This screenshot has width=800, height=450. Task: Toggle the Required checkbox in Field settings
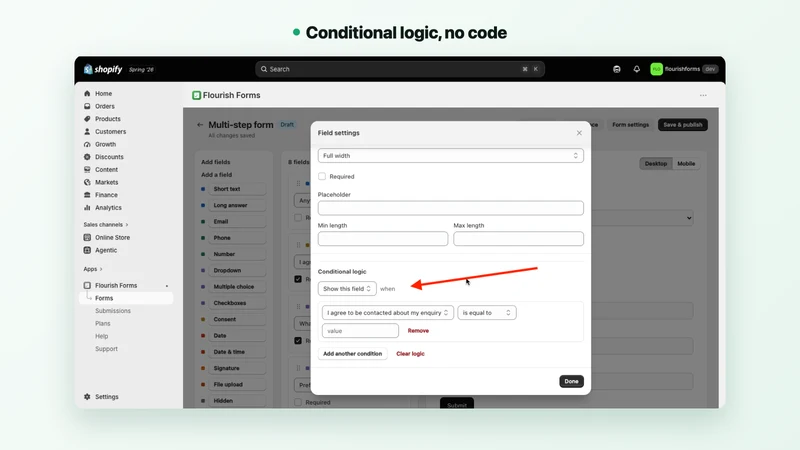pos(322,177)
